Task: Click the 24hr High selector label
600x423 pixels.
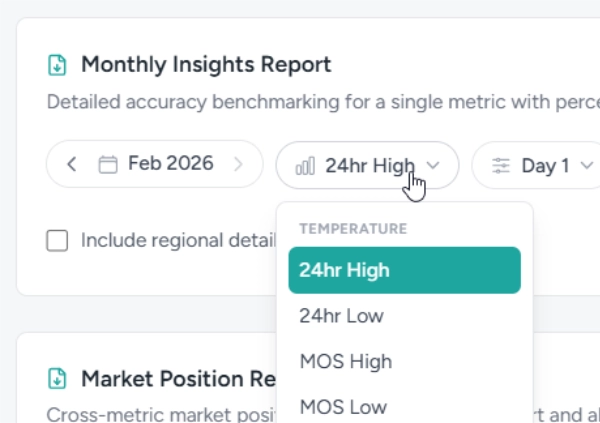Action: pos(368,166)
